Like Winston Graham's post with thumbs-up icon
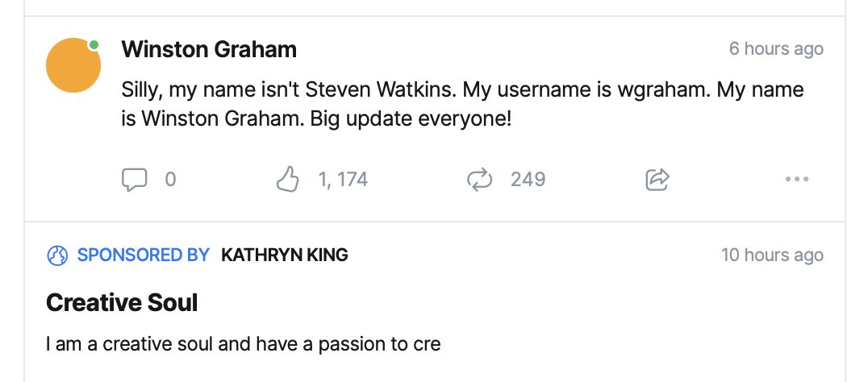The width and height of the screenshot is (868, 382). [x=287, y=180]
